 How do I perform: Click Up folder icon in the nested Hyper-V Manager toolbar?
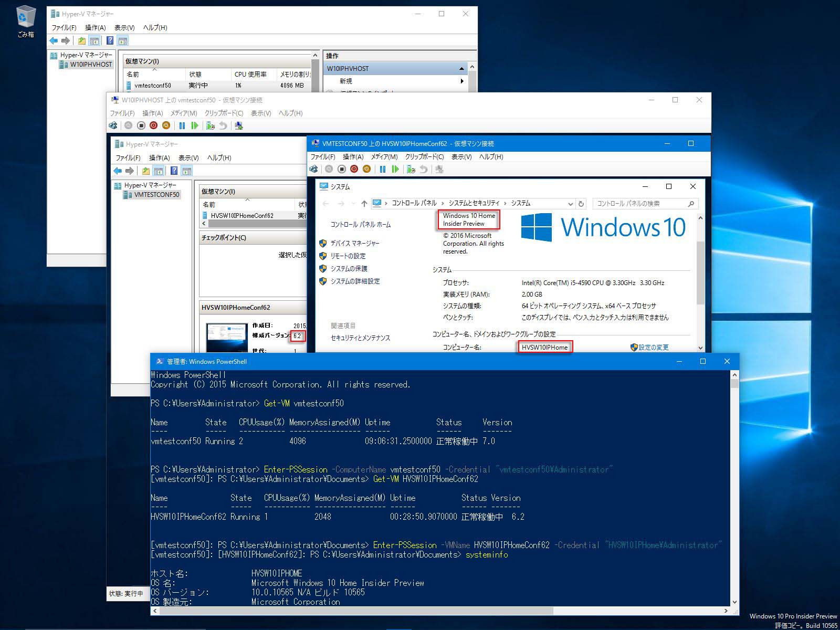[x=146, y=171]
